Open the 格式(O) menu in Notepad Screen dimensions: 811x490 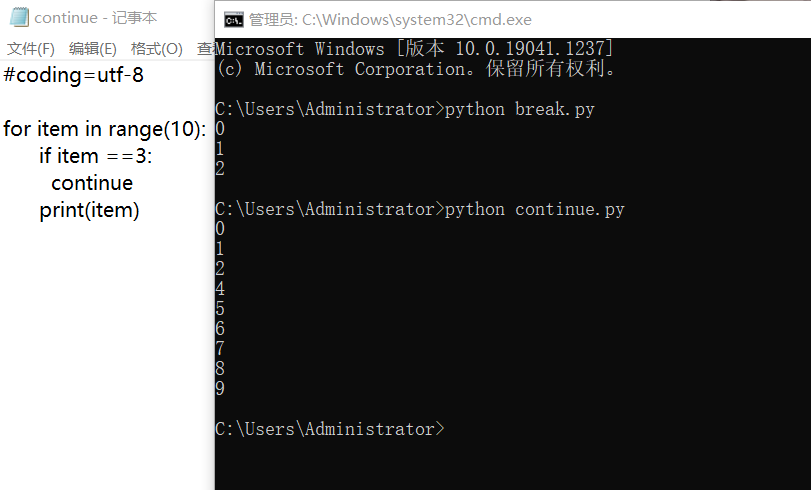(x=156, y=49)
